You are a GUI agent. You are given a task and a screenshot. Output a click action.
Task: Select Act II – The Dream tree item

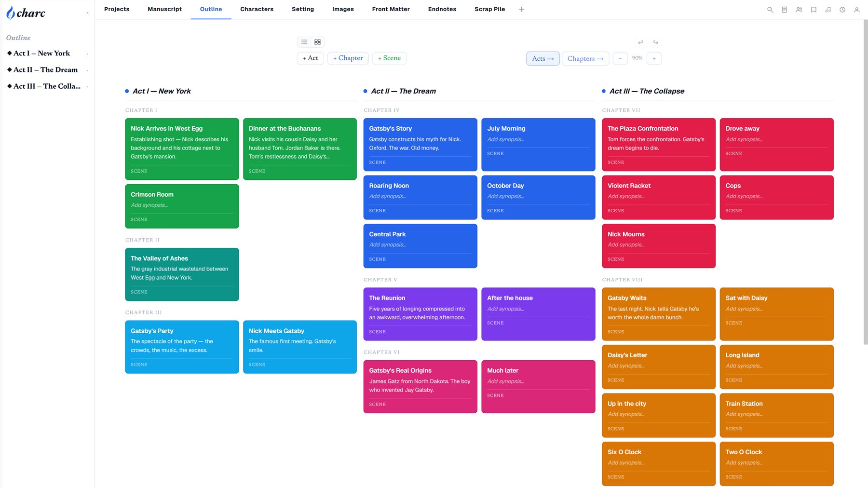45,70
